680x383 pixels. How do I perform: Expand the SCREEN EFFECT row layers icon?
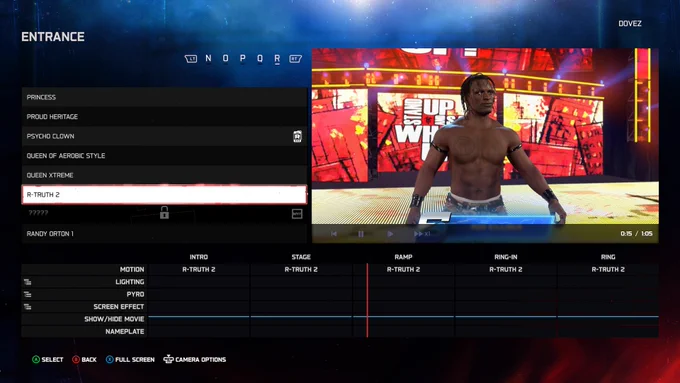(28, 307)
